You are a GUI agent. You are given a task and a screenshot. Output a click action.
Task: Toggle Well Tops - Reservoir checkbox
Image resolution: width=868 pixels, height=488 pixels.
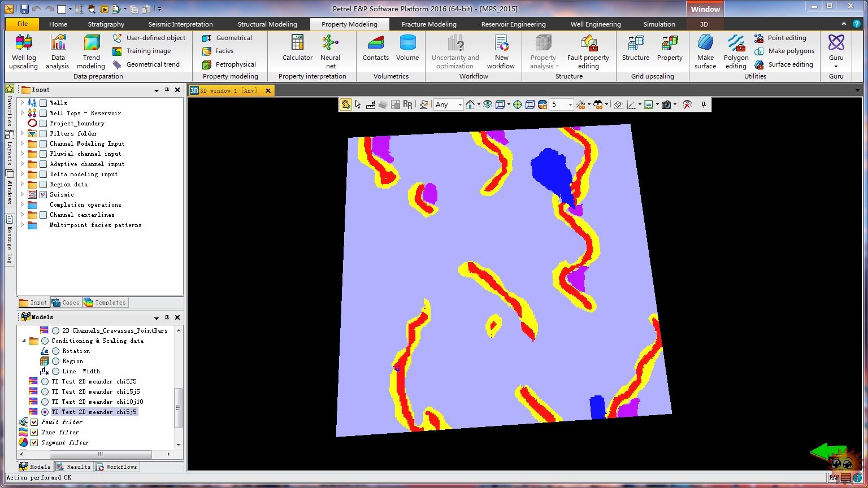click(43, 113)
